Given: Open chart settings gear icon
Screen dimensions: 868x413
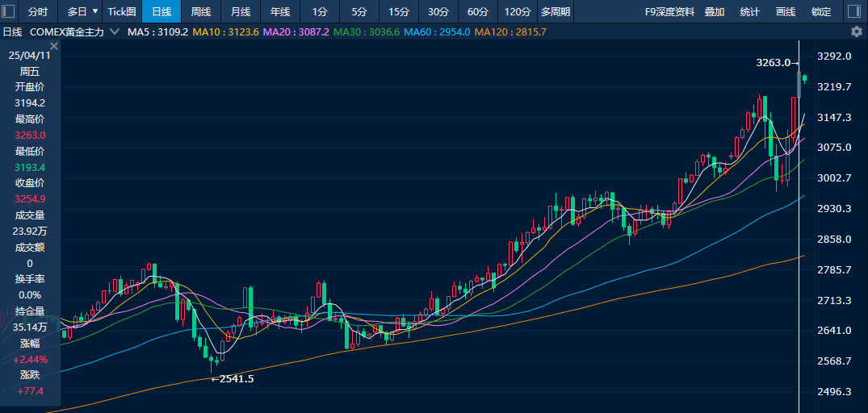Looking at the screenshot, I should pyautogui.click(x=856, y=31).
